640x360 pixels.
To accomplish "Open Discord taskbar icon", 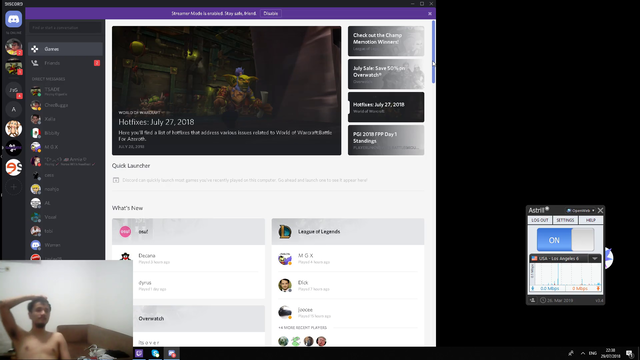I will (x=172, y=353).
